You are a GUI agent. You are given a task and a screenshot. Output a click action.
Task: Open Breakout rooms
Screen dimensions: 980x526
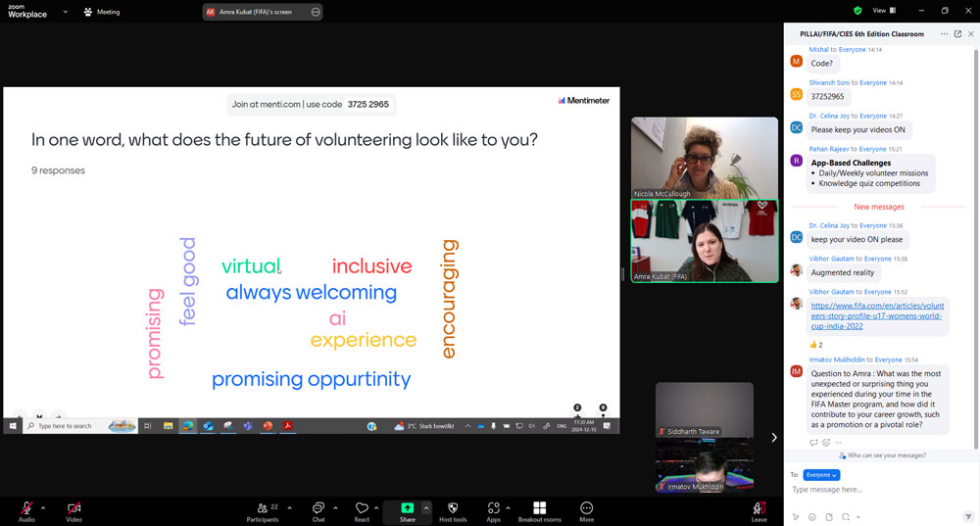click(539, 508)
